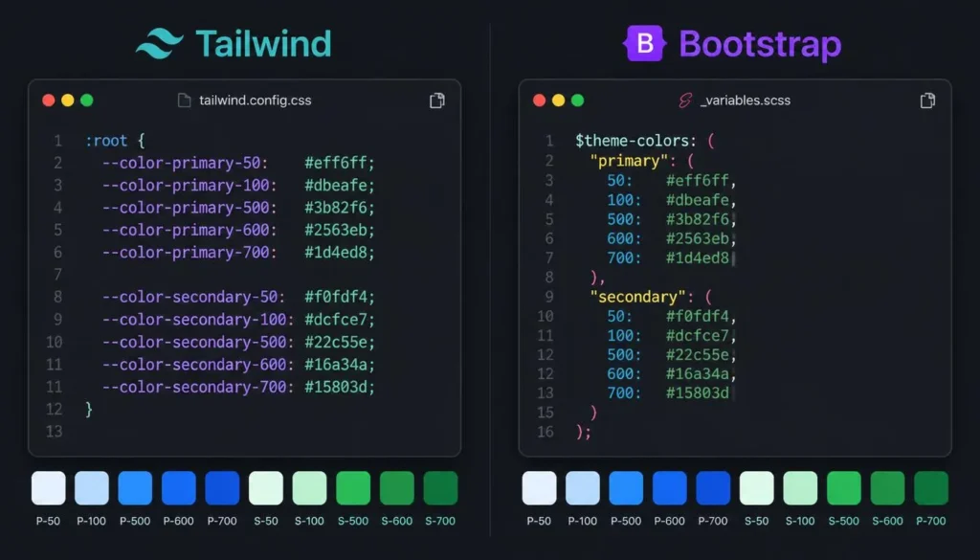
Task: Click '--color-primary-500:' variable name
Action: [x=189, y=208]
